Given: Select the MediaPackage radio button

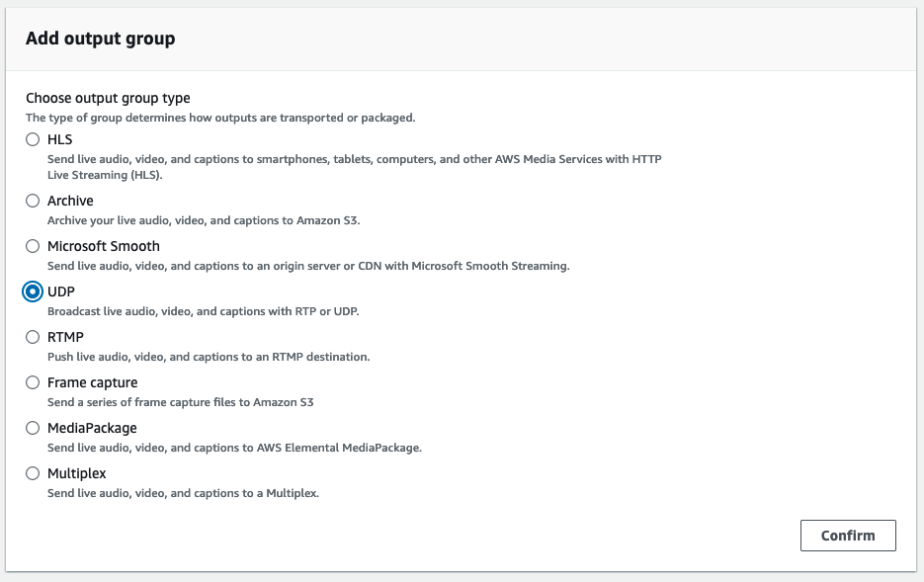Looking at the screenshot, I should tap(34, 428).
